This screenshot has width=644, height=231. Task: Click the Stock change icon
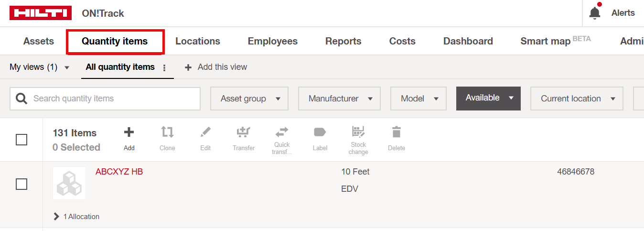(358, 132)
